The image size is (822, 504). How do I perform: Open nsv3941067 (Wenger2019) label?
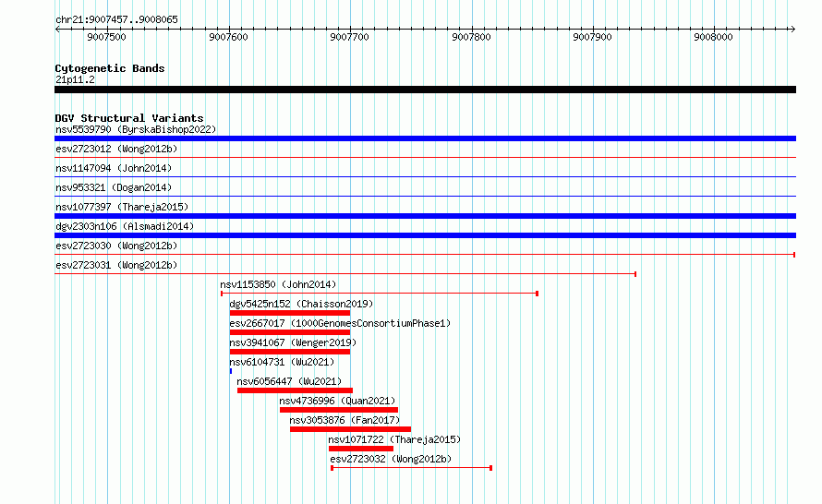[x=293, y=342]
